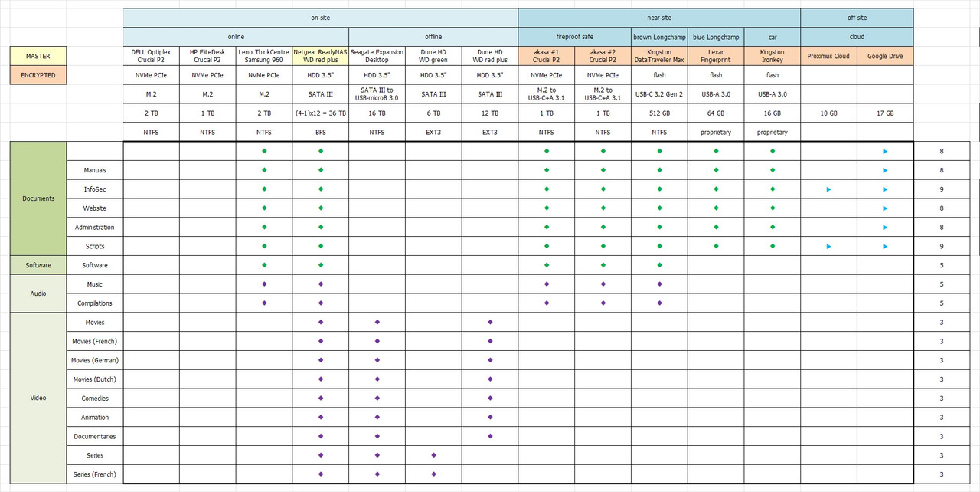Screen dimensions: 980x492
Task: Select the purple diamond for Series (French) under Dune HD WD green
Action: click(433, 474)
